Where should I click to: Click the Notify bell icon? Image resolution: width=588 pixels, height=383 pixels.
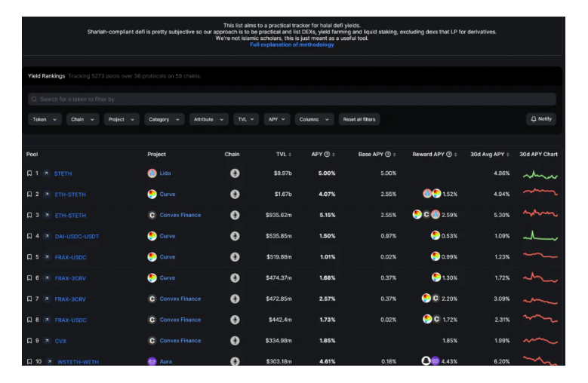coord(534,119)
